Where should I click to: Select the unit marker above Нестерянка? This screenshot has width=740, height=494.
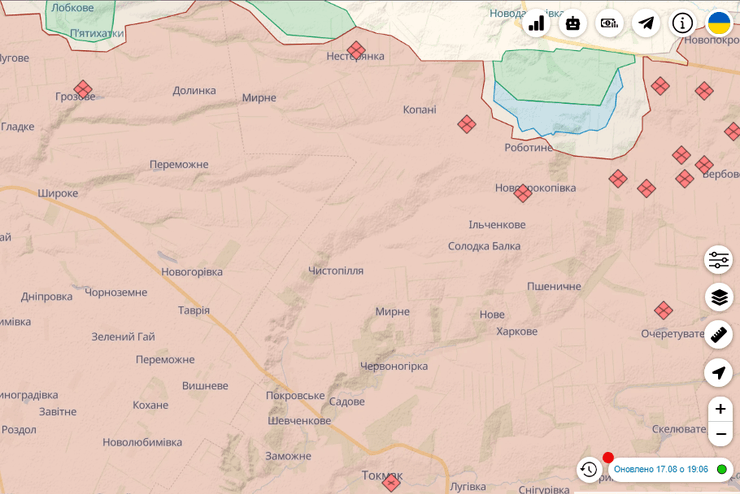point(356,50)
